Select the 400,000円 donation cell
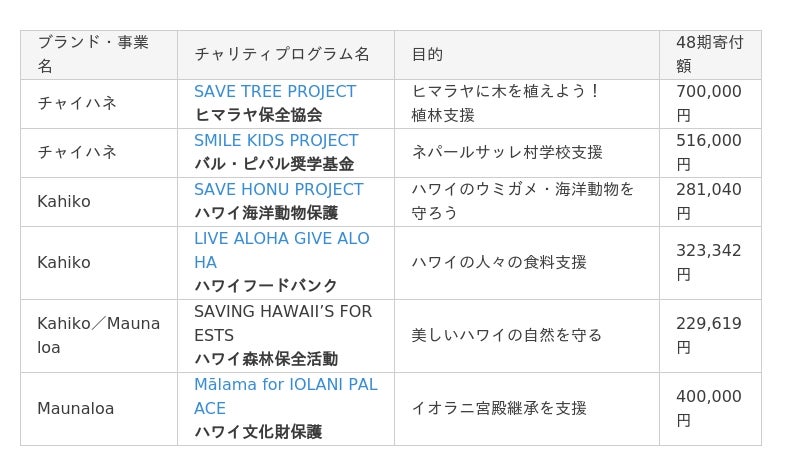The width and height of the screenshot is (800, 476). [x=710, y=409]
